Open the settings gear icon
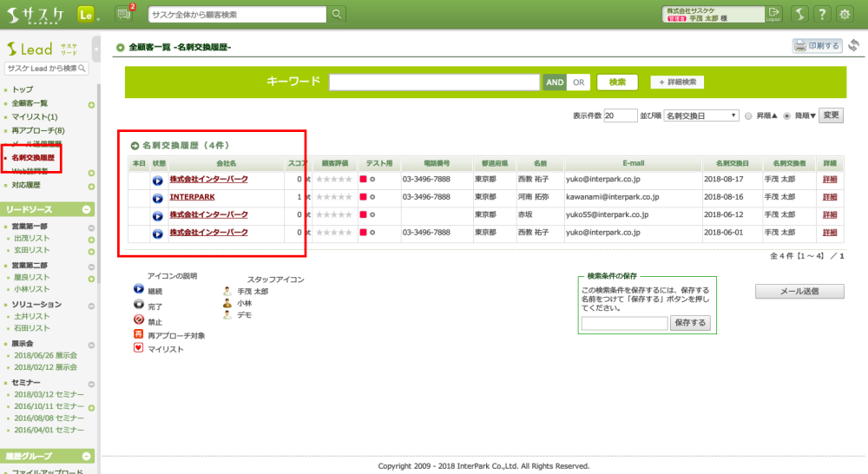The height and width of the screenshot is (474, 868). coord(845,15)
